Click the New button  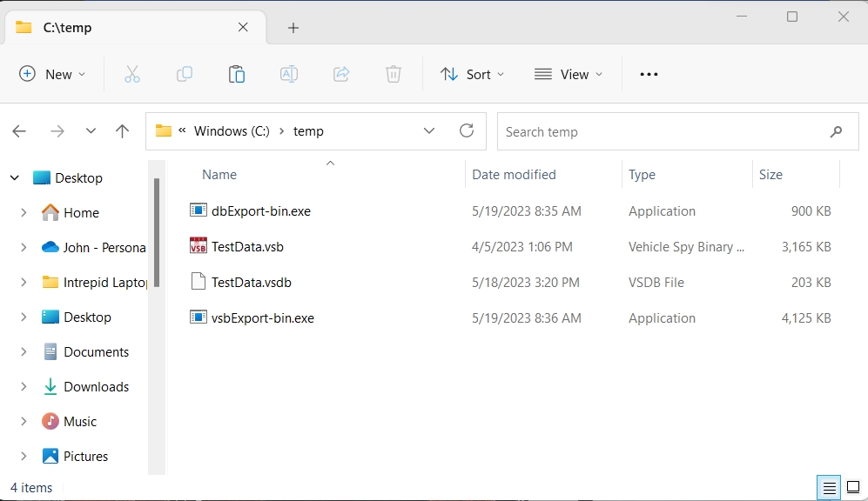52,75
